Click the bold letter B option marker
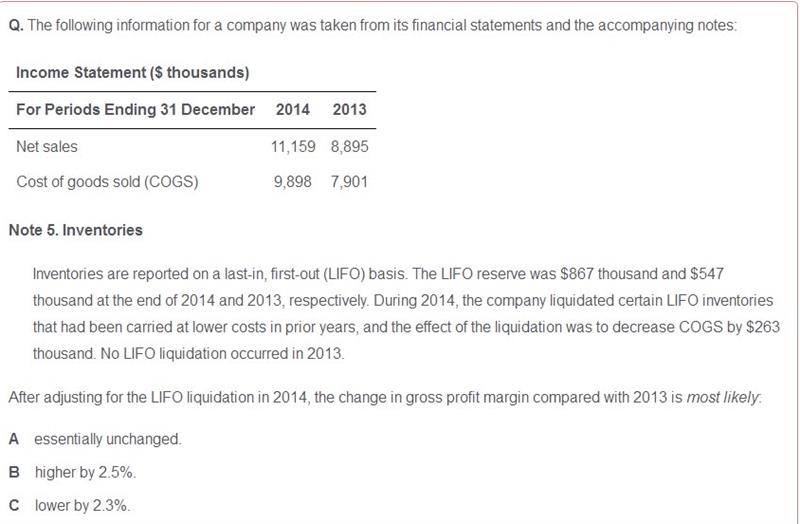Viewport: 800px width, 524px height. (14, 472)
